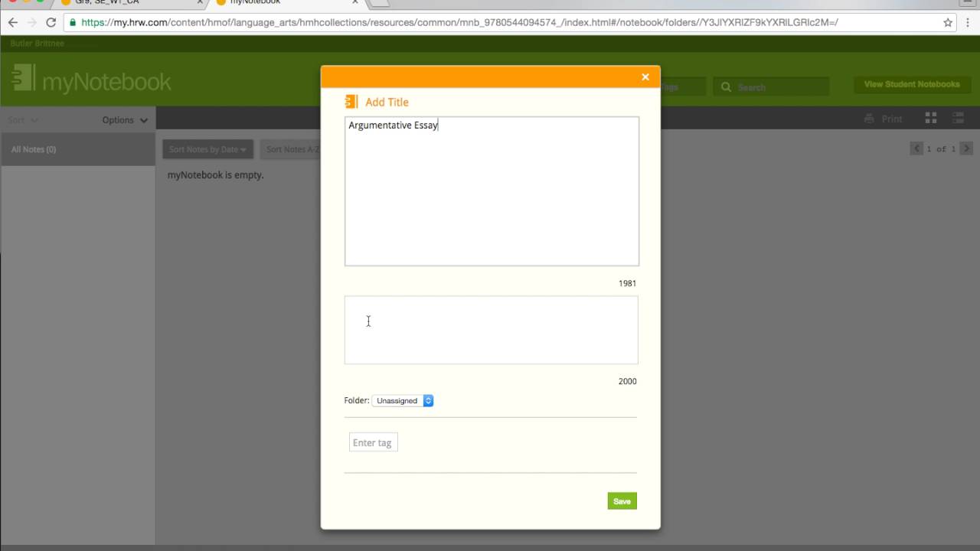Click into the Argumentative Essay title text area
This screenshot has width=980, height=551.
click(492, 191)
